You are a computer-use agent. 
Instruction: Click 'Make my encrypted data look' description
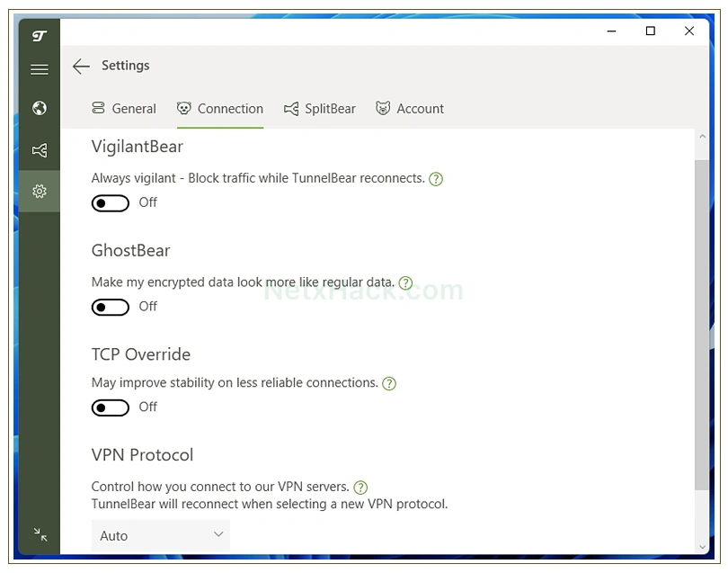[243, 282]
